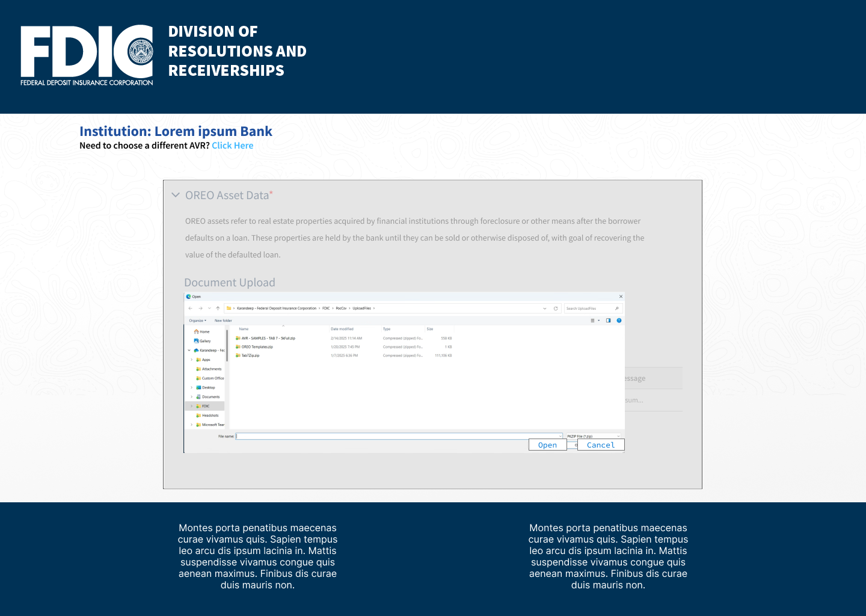This screenshot has height=616, width=866.
Task: Click the blue help icon
Action: pos(619,321)
